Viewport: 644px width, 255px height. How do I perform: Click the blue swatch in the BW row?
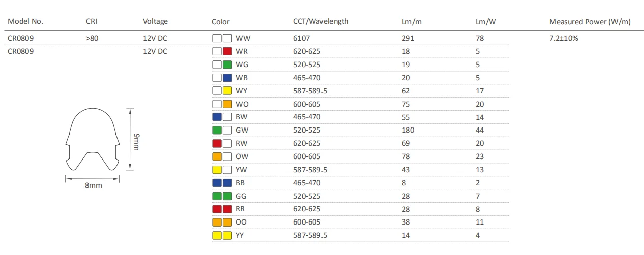tap(217, 117)
